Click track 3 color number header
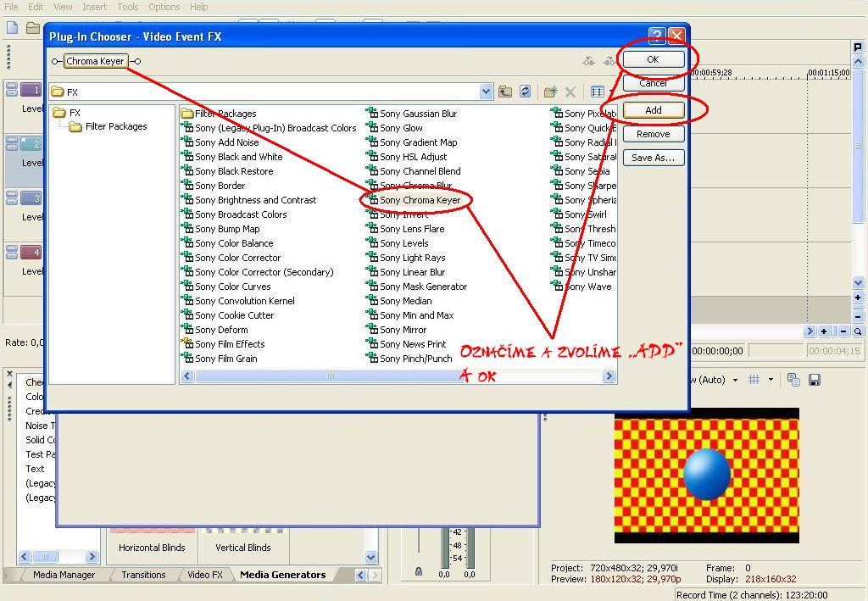Viewport: 868px width, 601px height. tap(31, 198)
